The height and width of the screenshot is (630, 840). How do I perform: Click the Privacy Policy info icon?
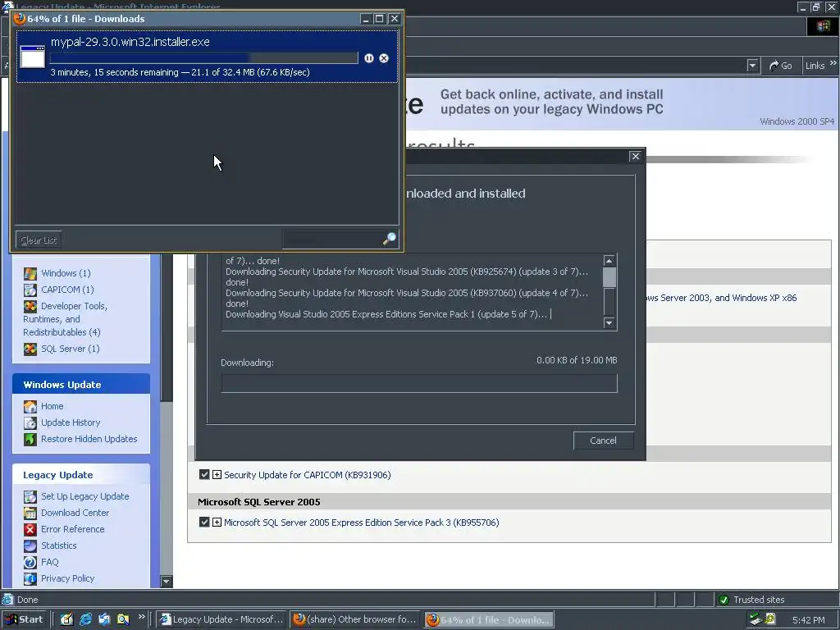click(30, 578)
